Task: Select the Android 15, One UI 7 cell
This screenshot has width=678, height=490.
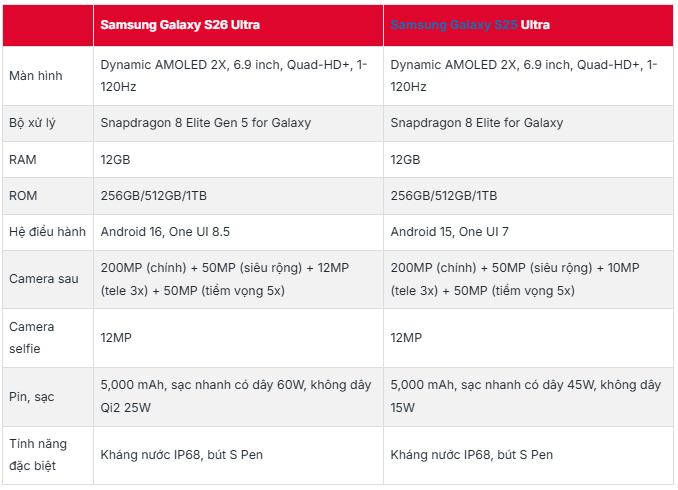Action: 449,232
